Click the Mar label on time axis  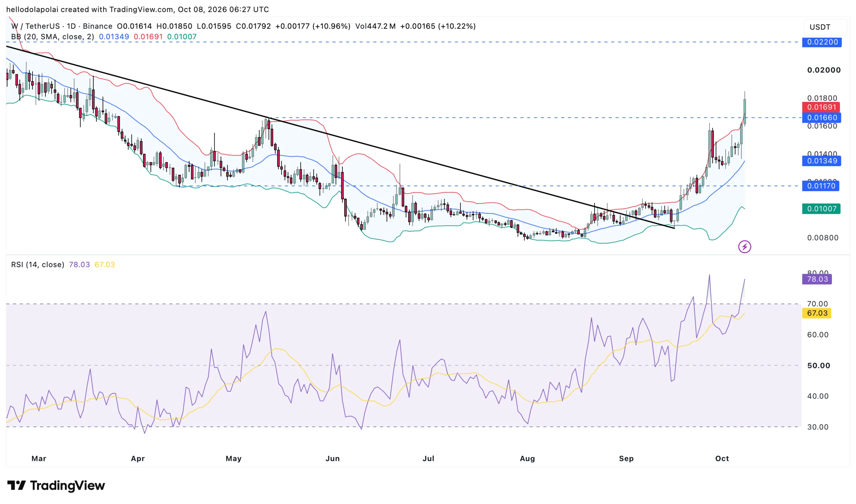[39, 459]
